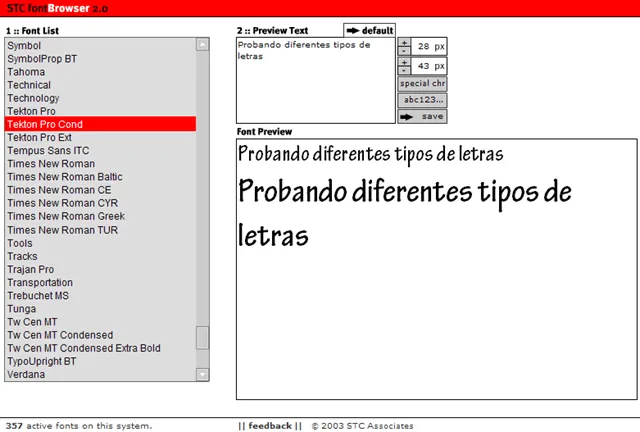Select the Symbol font in the list
The width and height of the screenshot is (640, 432).
point(100,45)
